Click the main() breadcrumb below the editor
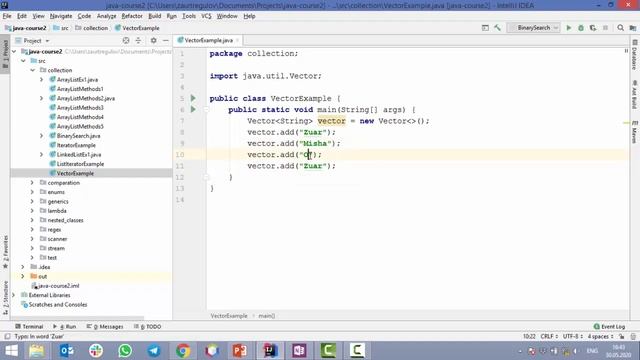640x360 pixels. click(267, 316)
